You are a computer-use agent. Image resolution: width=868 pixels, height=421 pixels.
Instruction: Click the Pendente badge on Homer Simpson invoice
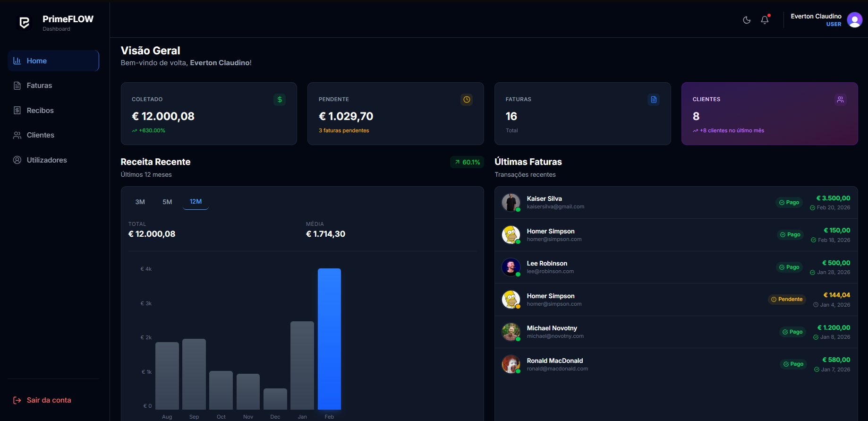click(787, 300)
